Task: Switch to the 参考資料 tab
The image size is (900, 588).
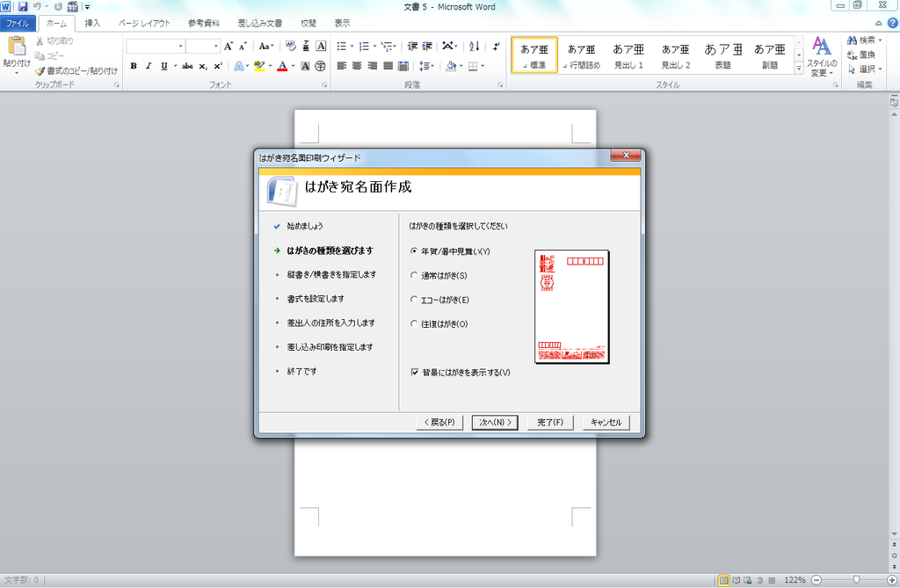Action: click(x=204, y=24)
